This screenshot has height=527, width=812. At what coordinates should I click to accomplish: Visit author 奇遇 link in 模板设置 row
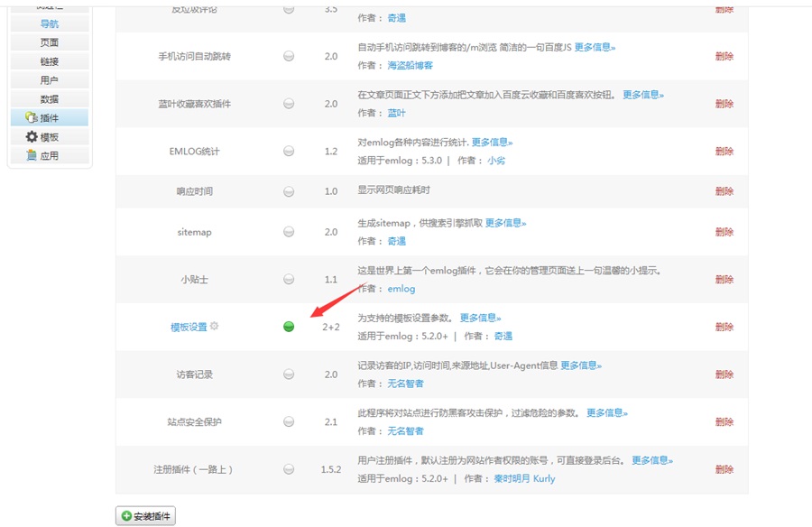click(x=503, y=336)
